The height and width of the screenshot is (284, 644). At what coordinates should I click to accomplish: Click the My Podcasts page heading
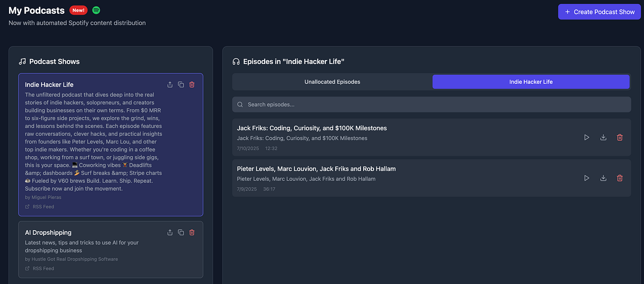point(36,10)
